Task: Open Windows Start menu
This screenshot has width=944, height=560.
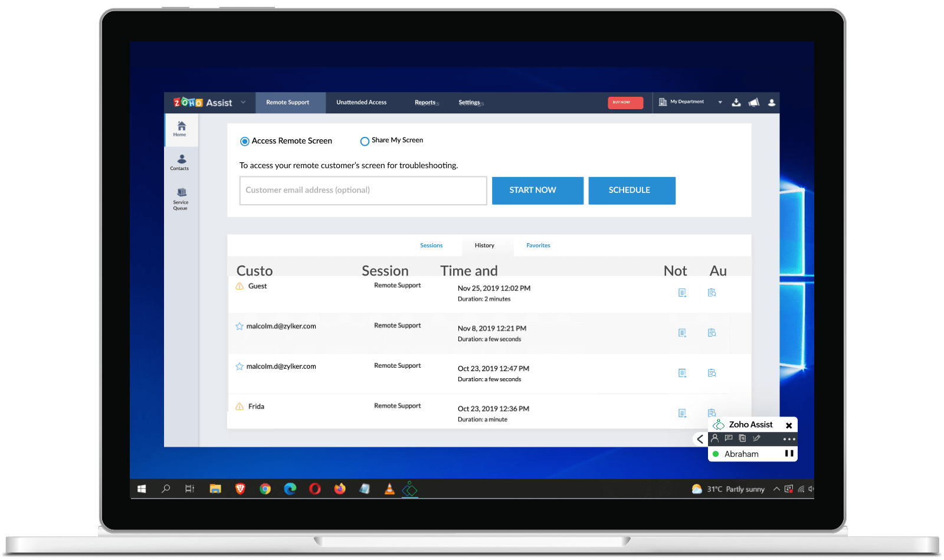Action: tap(142, 489)
